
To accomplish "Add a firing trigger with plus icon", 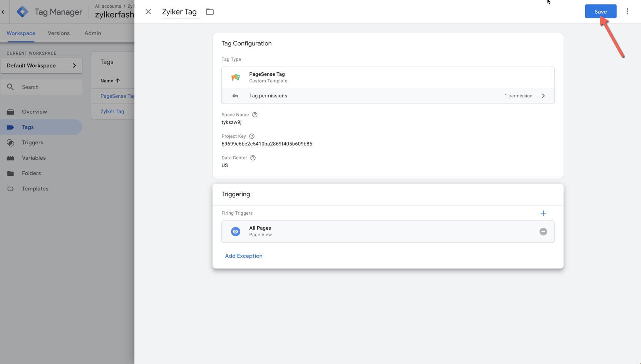I will tap(543, 213).
